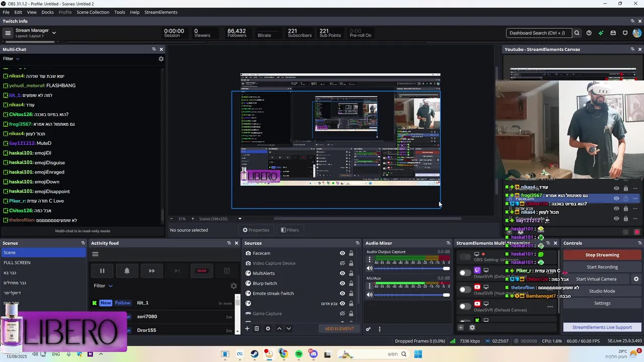The height and width of the screenshot is (362, 644).
Task: Open source properties gear in Sources dock
Action: click(268, 329)
